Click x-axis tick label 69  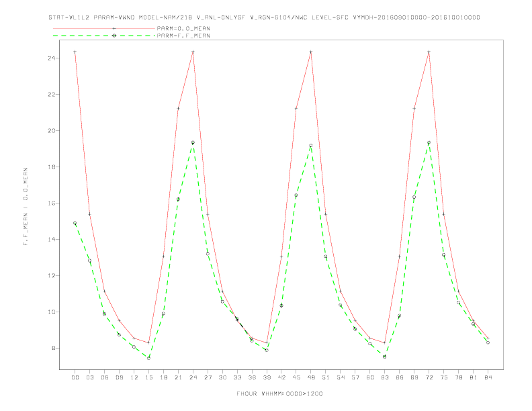click(414, 377)
